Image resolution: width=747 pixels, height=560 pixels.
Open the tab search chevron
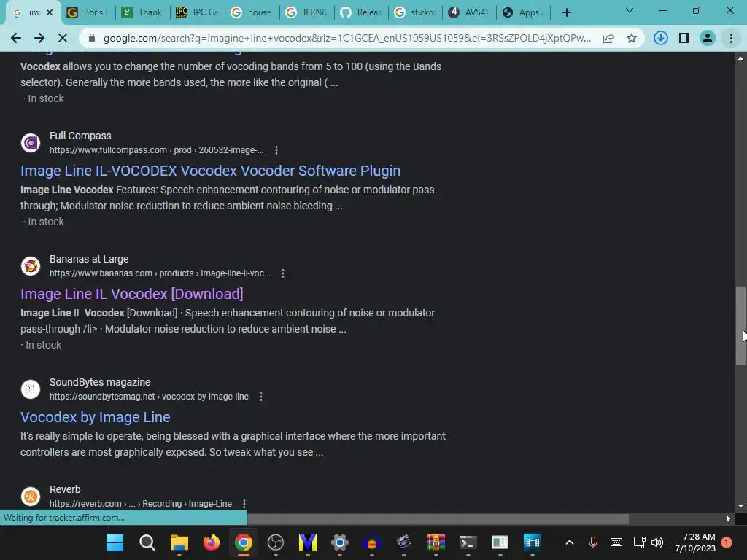point(630,10)
